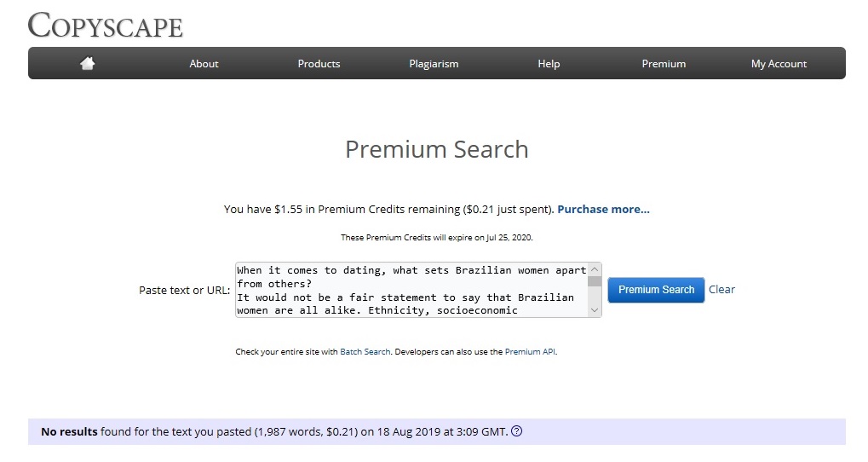
Task: Open the About menu
Action: pyautogui.click(x=204, y=64)
